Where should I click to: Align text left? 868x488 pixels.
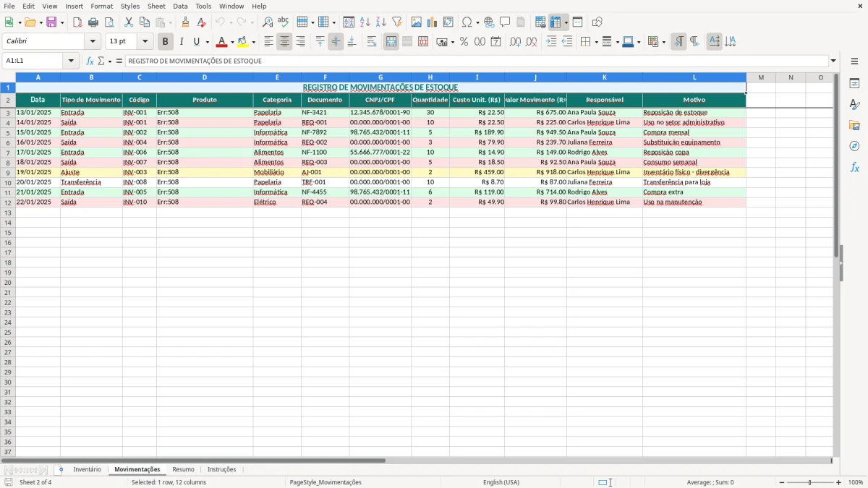pyautogui.click(x=268, y=42)
